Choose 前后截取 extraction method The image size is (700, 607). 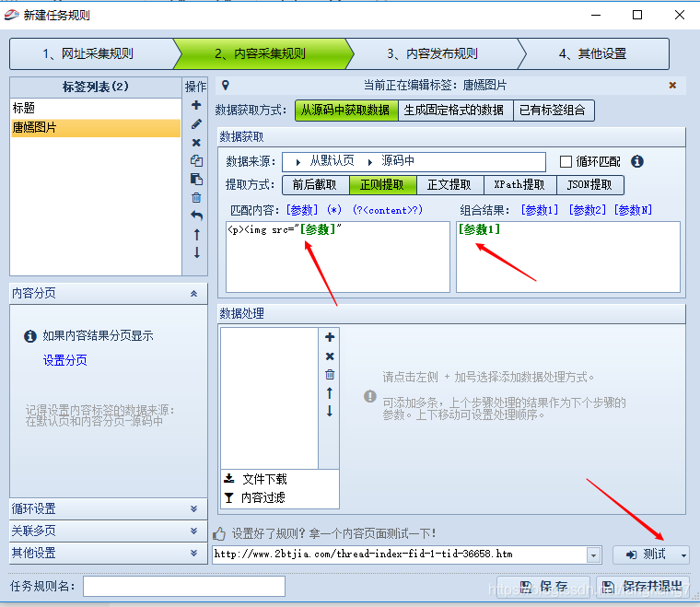pyautogui.click(x=316, y=185)
